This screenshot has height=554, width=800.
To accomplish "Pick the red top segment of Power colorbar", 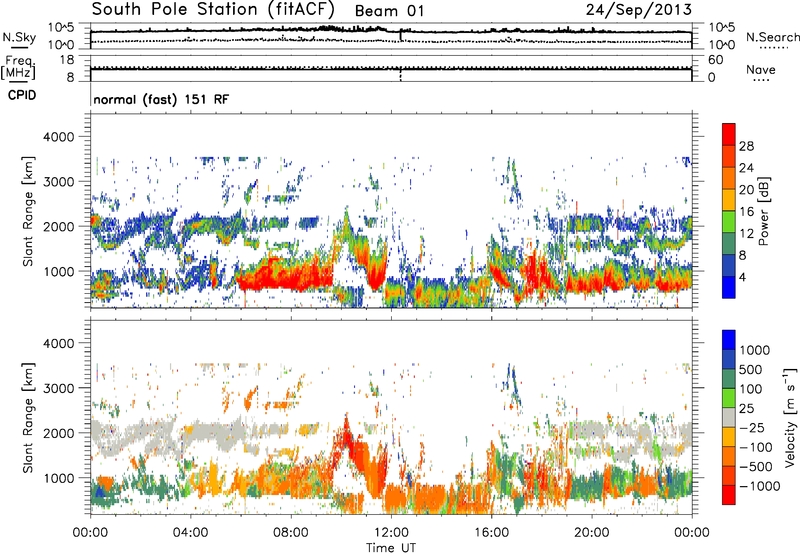I will click(x=729, y=134).
